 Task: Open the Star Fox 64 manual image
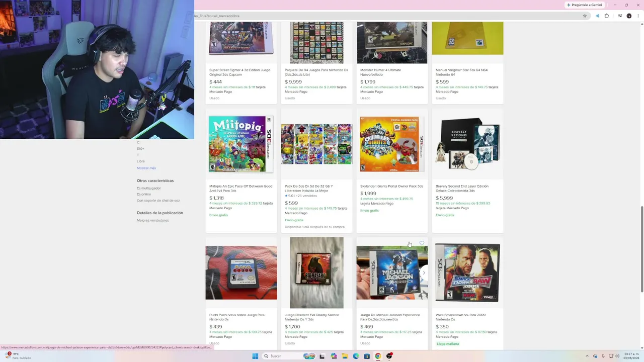467,38
